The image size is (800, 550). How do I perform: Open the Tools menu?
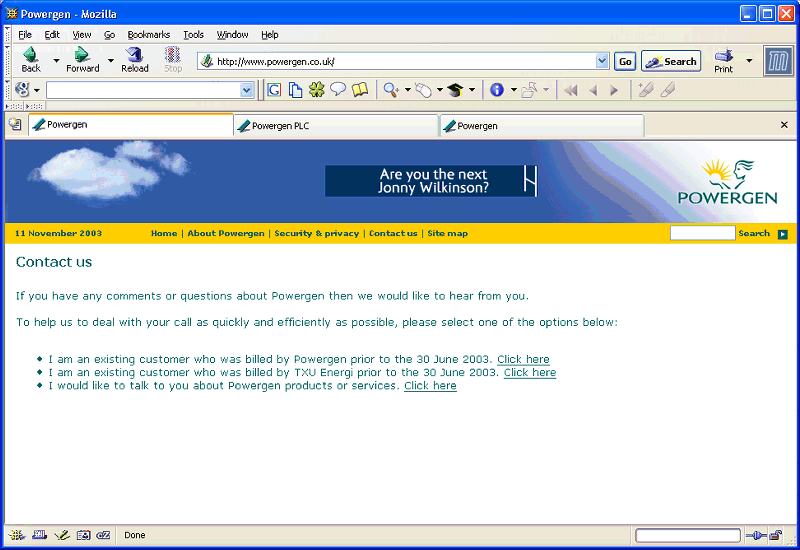[x=193, y=35]
